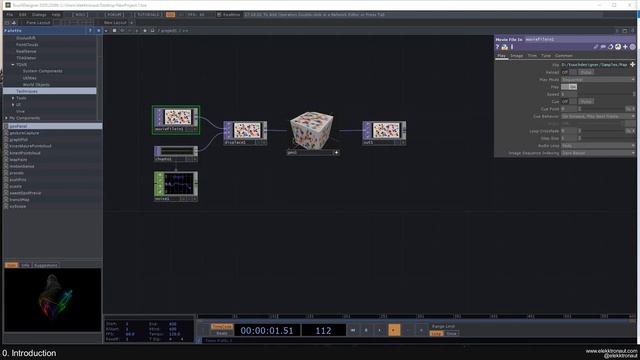640x360 pixels.
Task: Step timeline one frame backward
Action: click(x=408, y=330)
